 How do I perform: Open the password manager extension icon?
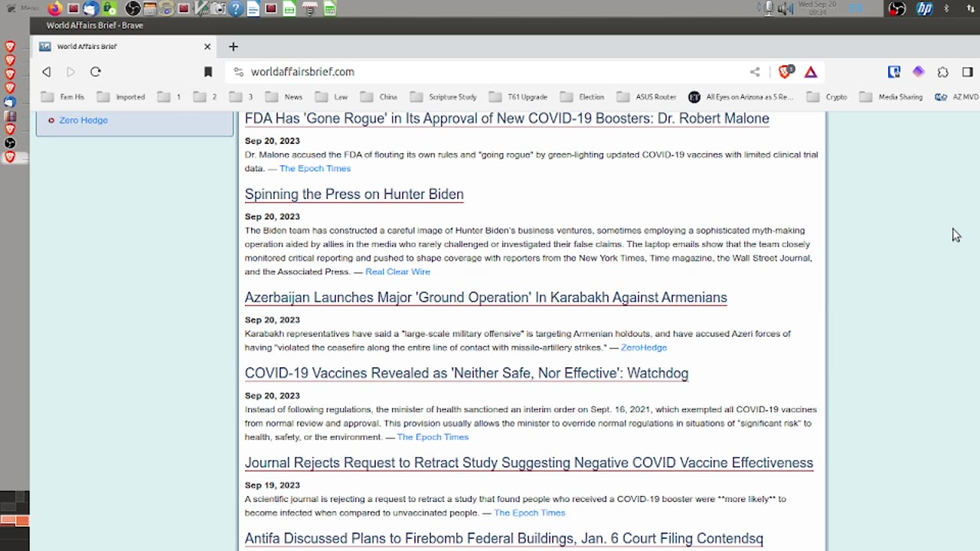(x=893, y=72)
